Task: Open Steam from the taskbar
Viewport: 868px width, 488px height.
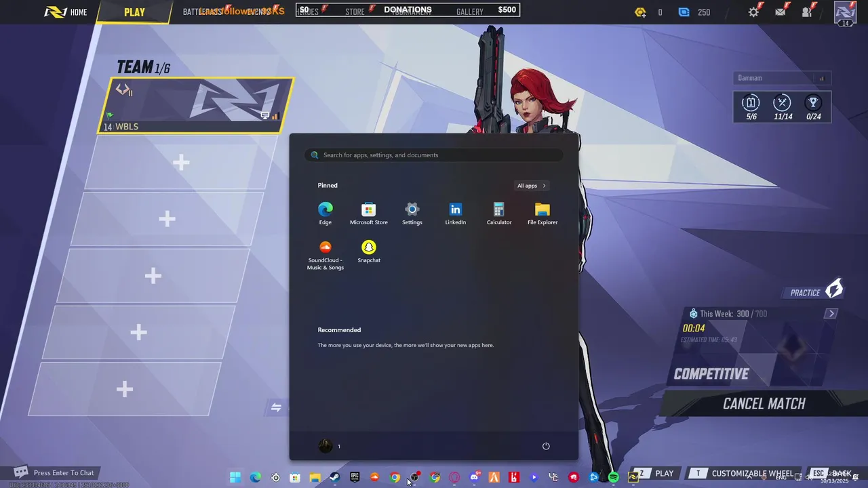Action: click(335, 477)
